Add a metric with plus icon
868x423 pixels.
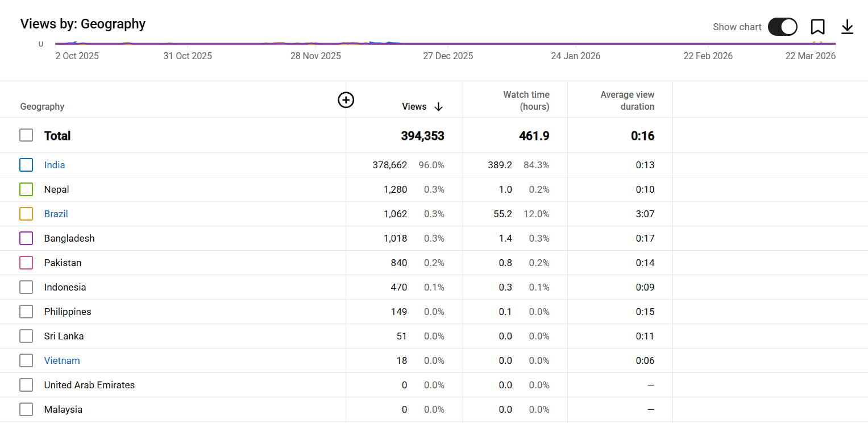click(x=346, y=100)
